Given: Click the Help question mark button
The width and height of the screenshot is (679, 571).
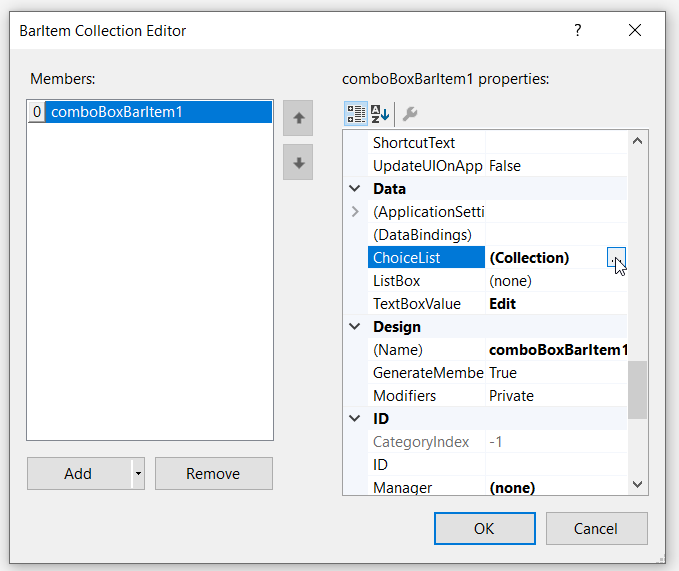Looking at the screenshot, I should (577, 31).
